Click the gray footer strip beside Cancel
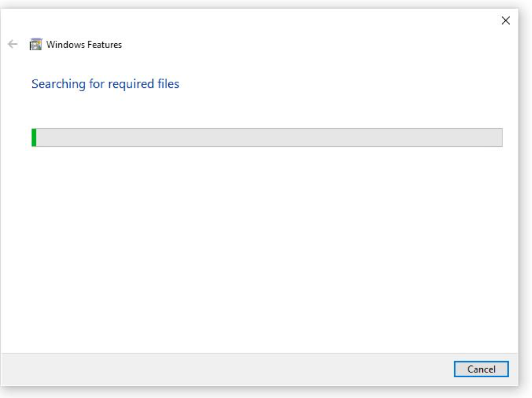 coord(227,370)
